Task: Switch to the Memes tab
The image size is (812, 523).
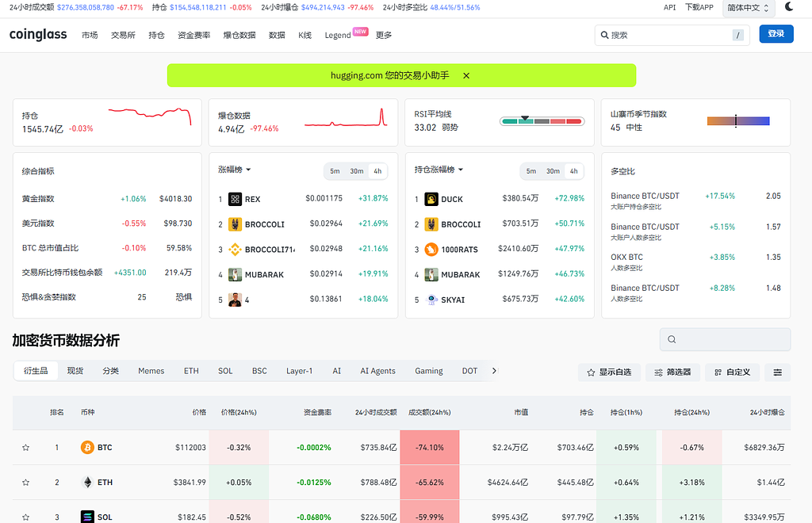Action: point(151,371)
